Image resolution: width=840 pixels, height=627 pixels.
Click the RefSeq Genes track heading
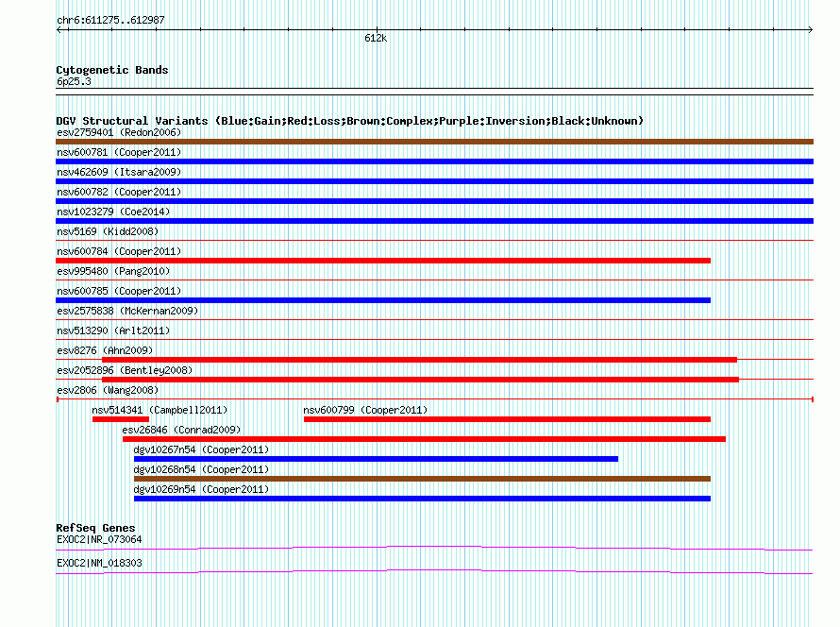tap(95, 528)
